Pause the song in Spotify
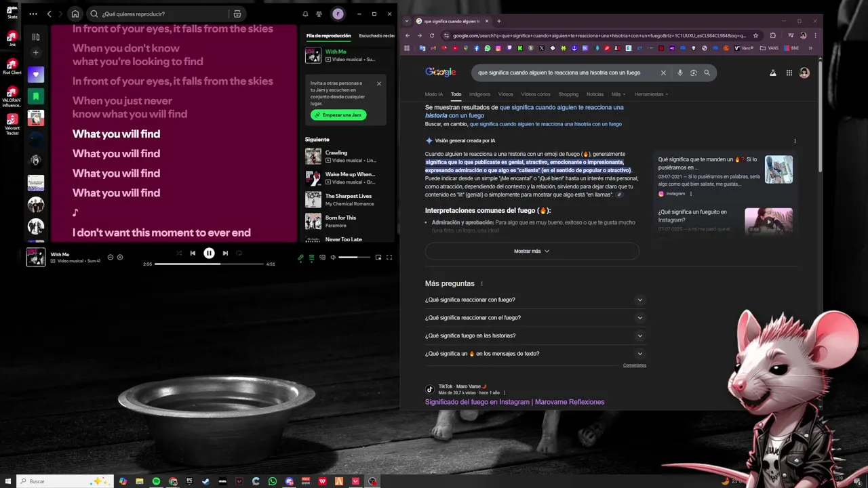This screenshot has height=488, width=868. point(209,253)
